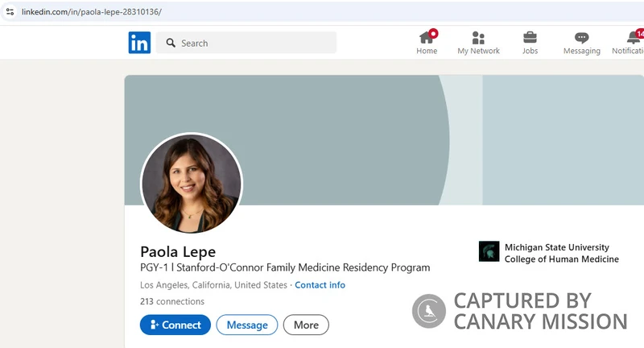
Task: Open the More options button
Action: coord(306,325)
